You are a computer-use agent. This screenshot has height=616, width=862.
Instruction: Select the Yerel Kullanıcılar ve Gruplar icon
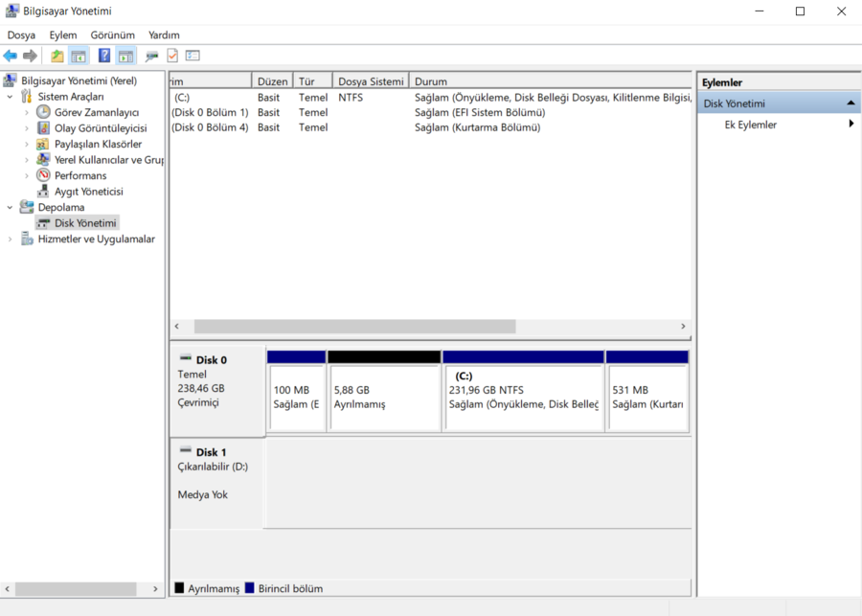[43, 159]
